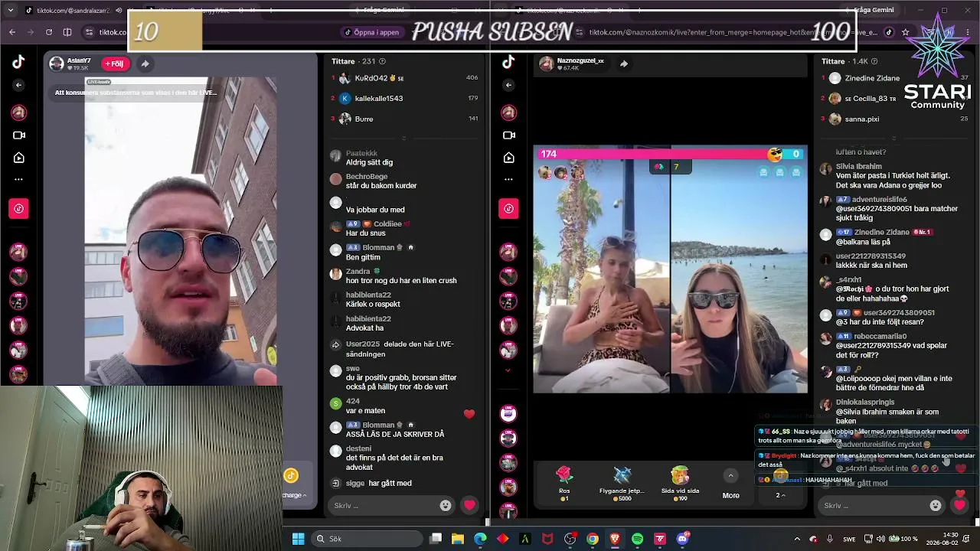The height and width of the screenshot is (551, 980).
Task: Send the Flygande jetpack gift
Action: [622, 484]
